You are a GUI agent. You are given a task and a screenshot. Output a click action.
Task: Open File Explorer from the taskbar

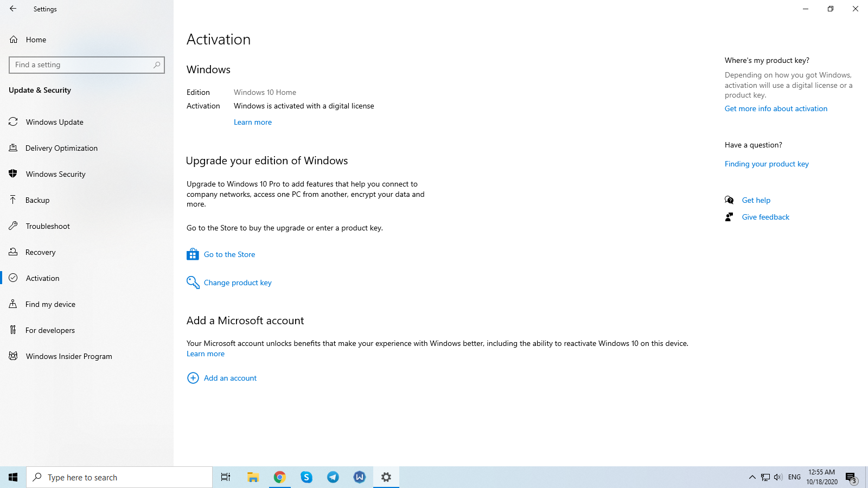pos(253,477)
